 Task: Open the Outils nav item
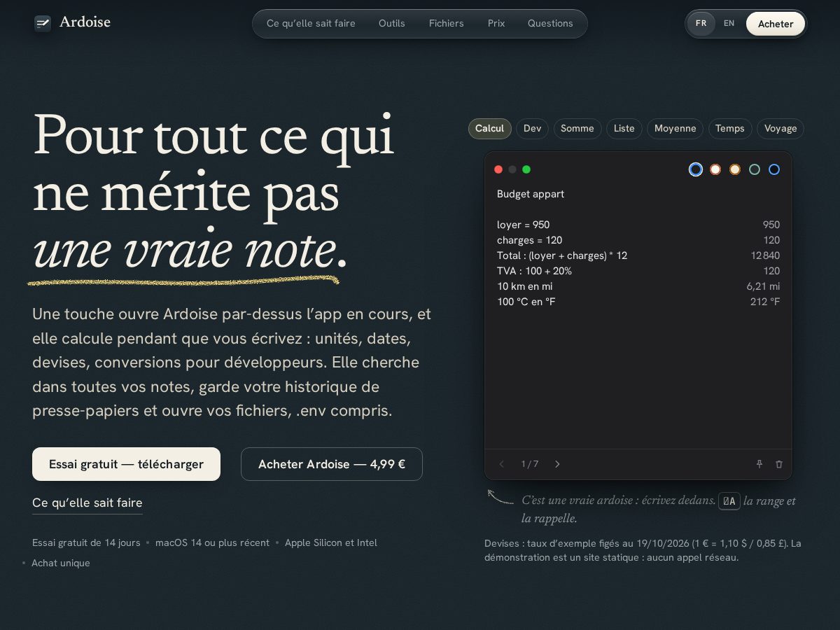[392, 23]
